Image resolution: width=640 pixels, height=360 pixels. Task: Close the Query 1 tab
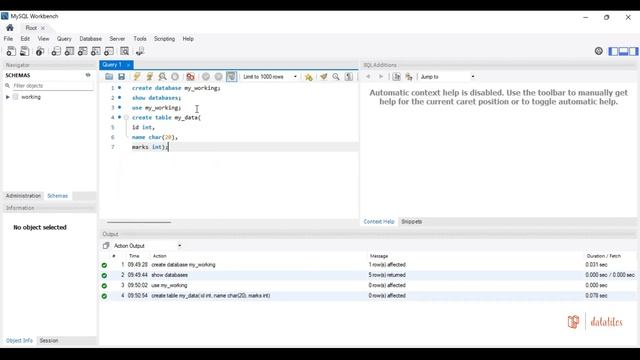pyautogui.click(x=128, y=65)
